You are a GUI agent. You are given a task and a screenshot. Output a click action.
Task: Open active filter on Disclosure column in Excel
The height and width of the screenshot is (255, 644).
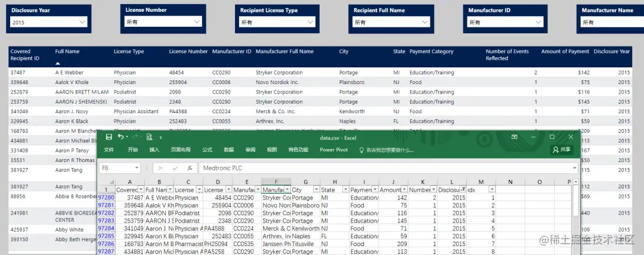pyautogui.click(x=463, y=189)
